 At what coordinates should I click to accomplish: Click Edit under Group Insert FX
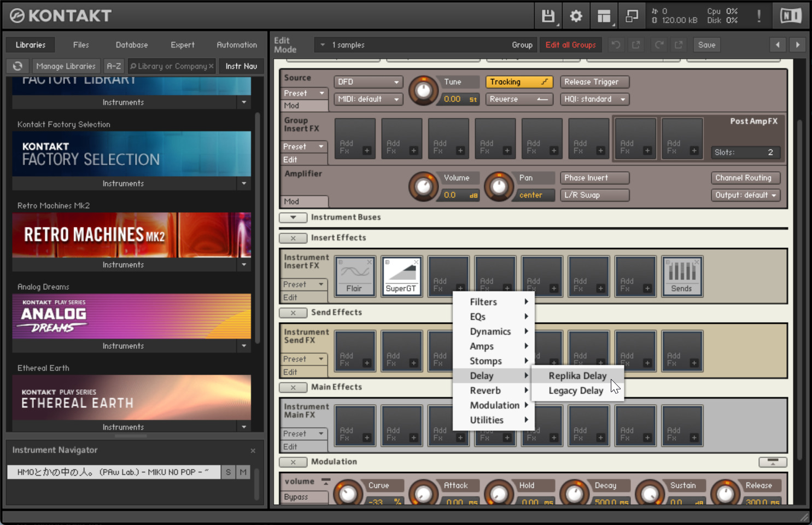pos(304,160)
